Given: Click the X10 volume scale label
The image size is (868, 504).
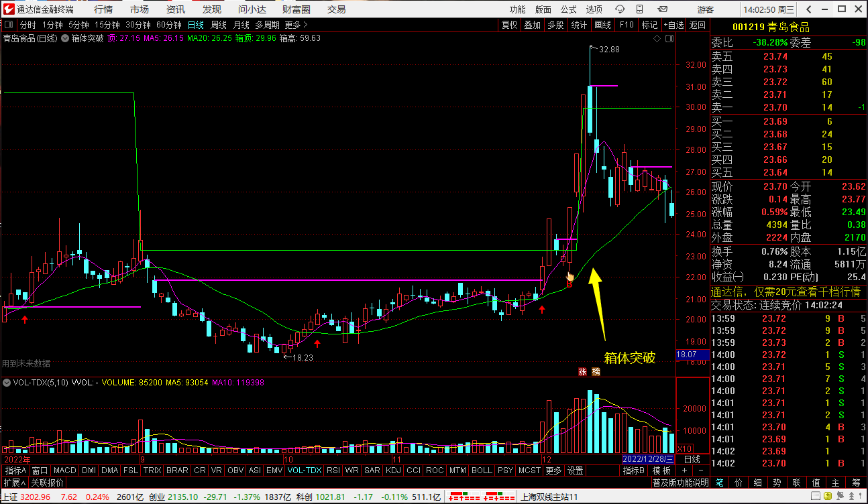Looking at the screenshot, I should [x=684, y=448].
